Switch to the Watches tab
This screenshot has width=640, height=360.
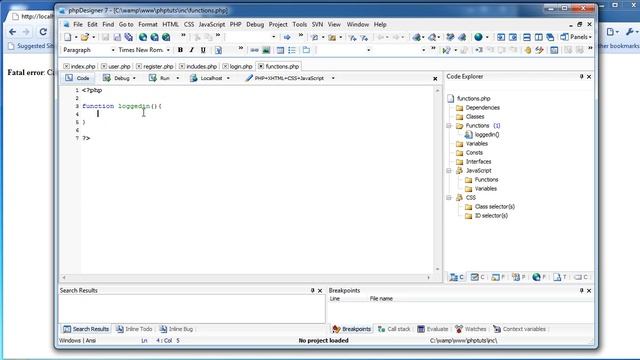471,329
